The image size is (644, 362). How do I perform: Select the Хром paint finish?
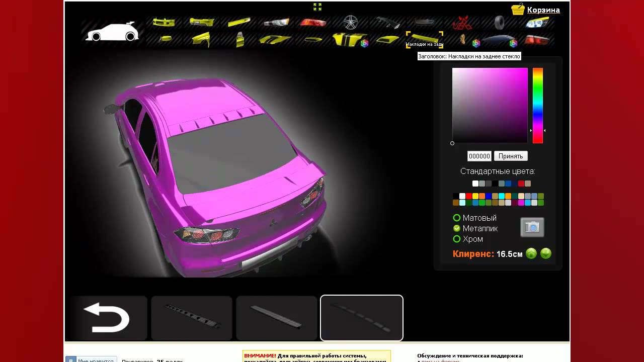[457, 239]
